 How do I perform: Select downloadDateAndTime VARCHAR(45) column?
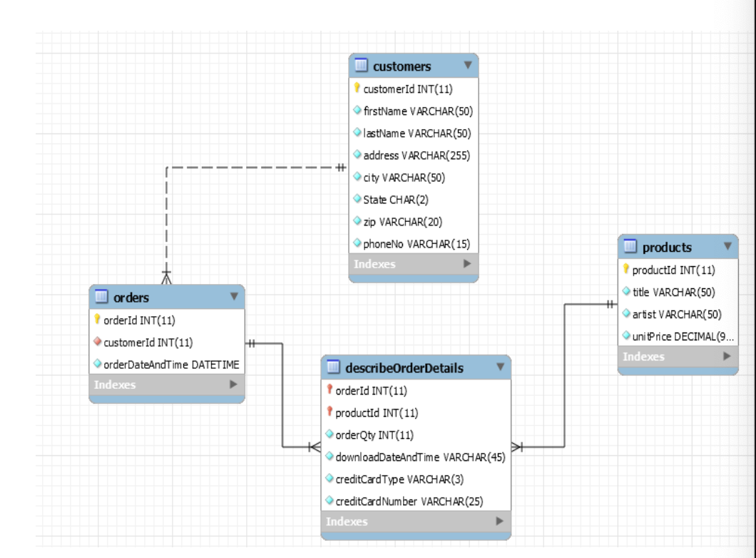pos(416,457)
